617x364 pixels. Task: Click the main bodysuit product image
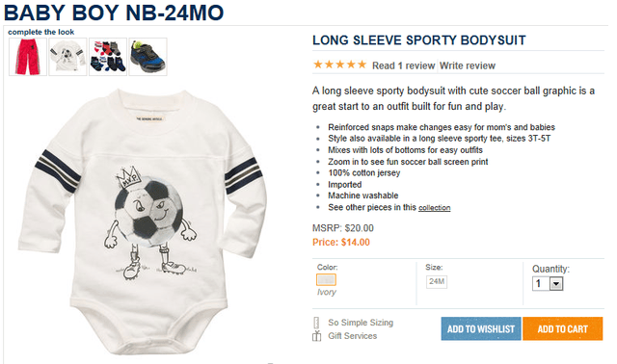(143, 222)
